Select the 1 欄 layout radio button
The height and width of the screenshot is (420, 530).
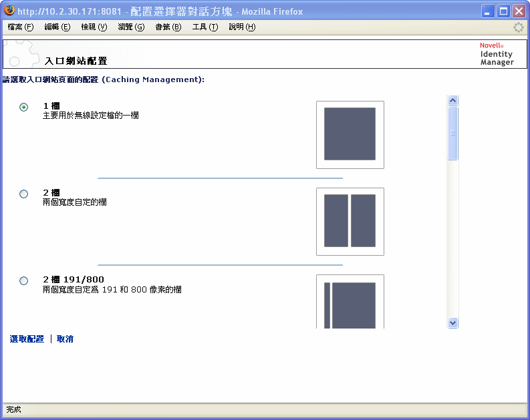(23, 107)
